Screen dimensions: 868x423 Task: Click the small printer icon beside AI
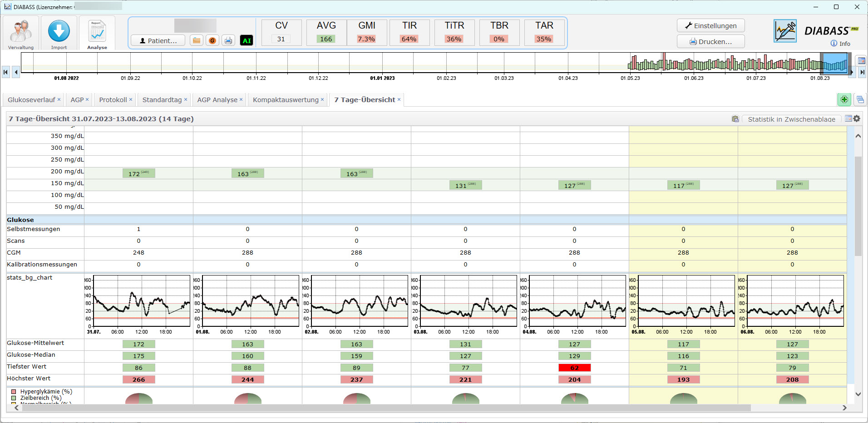coord(228,40)
